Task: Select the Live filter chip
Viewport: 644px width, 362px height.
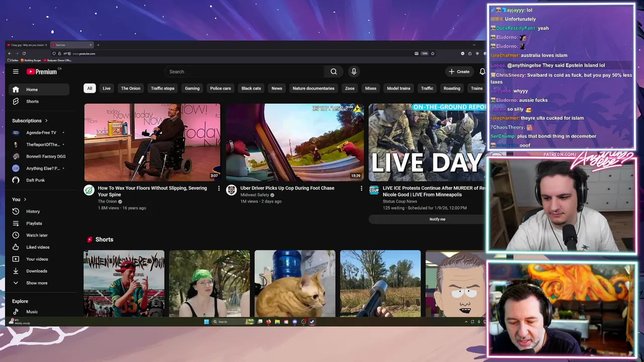Action: pyautogui.click(x=107, y=88)
